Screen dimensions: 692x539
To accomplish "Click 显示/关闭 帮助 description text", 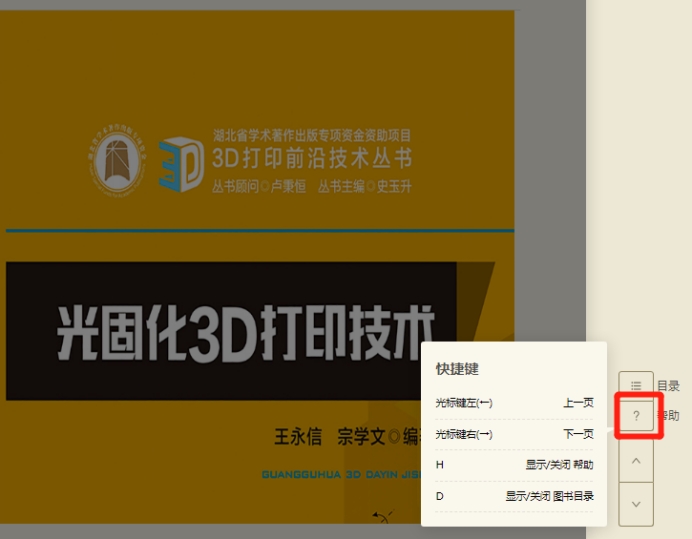I will click(x=559, y=465).
